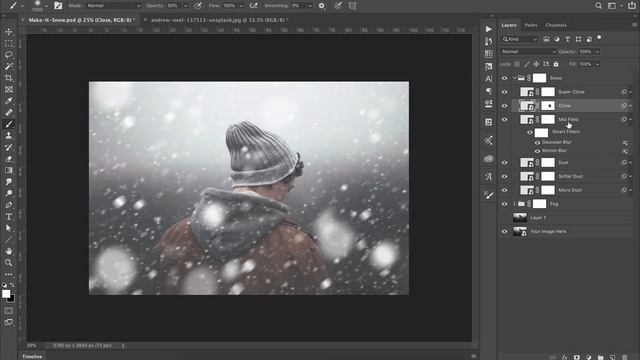Viewport: 640px width, 360px height.
Task: Select the Dodge tool
Action: (9, 193)
